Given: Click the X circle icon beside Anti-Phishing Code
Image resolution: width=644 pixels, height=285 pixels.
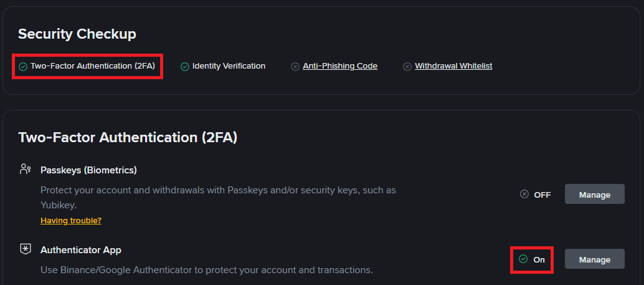Looking at the screenshot, I should point(295,66).
